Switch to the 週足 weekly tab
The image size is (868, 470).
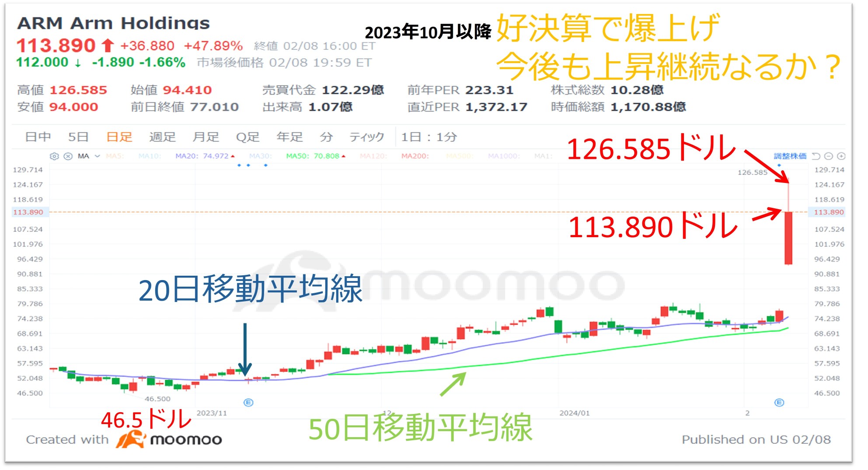point(162,137)
